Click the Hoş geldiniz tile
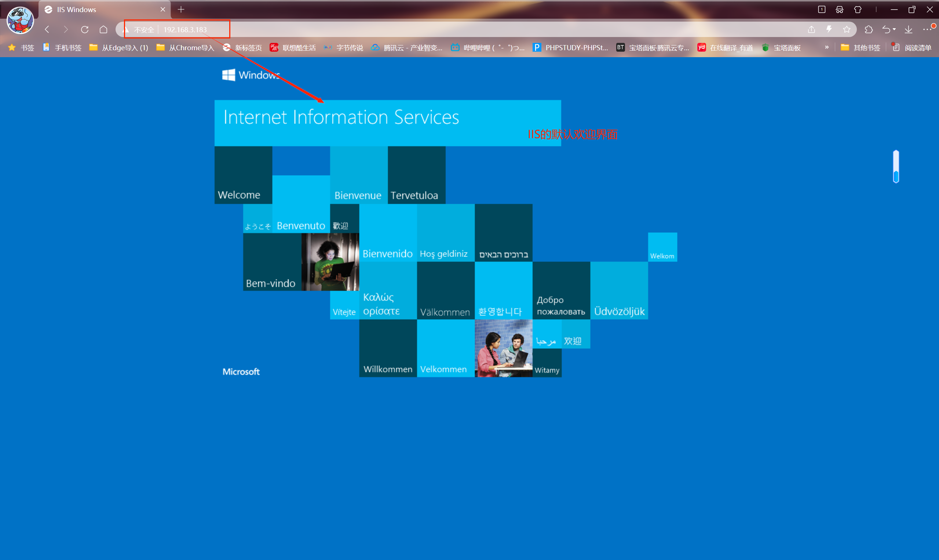 point(446,233)
